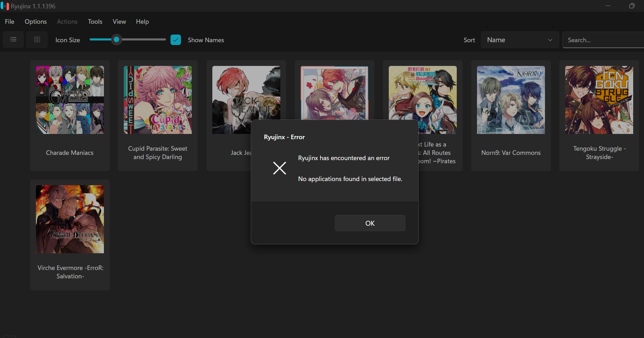Click 'Tengoku Struggle -Strayside-' title

[599, 153]
